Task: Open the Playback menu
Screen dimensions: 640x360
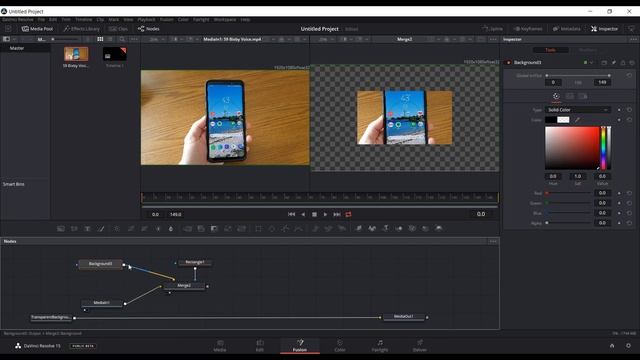Action: pyautogui.click(x=146, y=20)
